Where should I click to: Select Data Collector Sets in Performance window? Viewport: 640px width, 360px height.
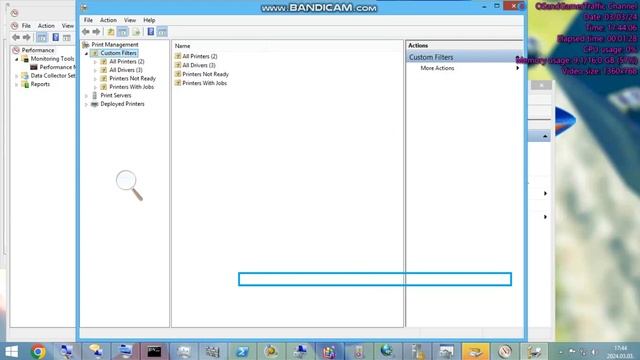pyautogui.click(x=53, y=76)
